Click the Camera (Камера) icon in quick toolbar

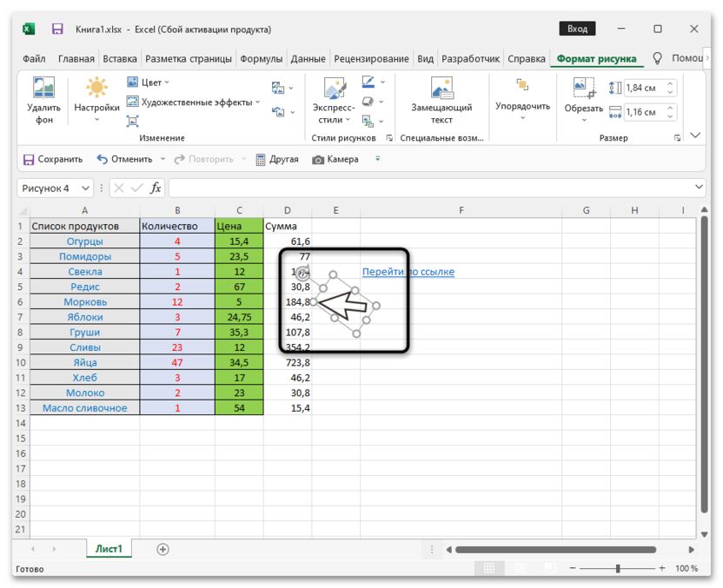(x=319, y=160)
